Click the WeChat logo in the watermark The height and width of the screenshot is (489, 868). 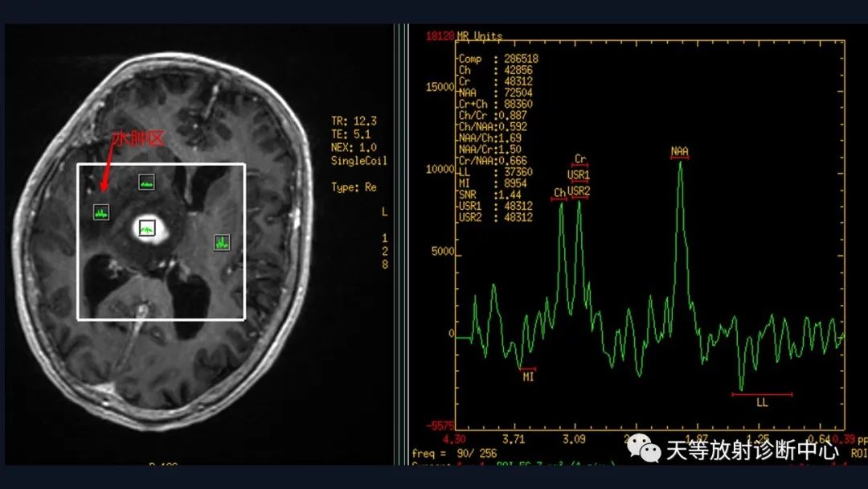tap(644, 450)
